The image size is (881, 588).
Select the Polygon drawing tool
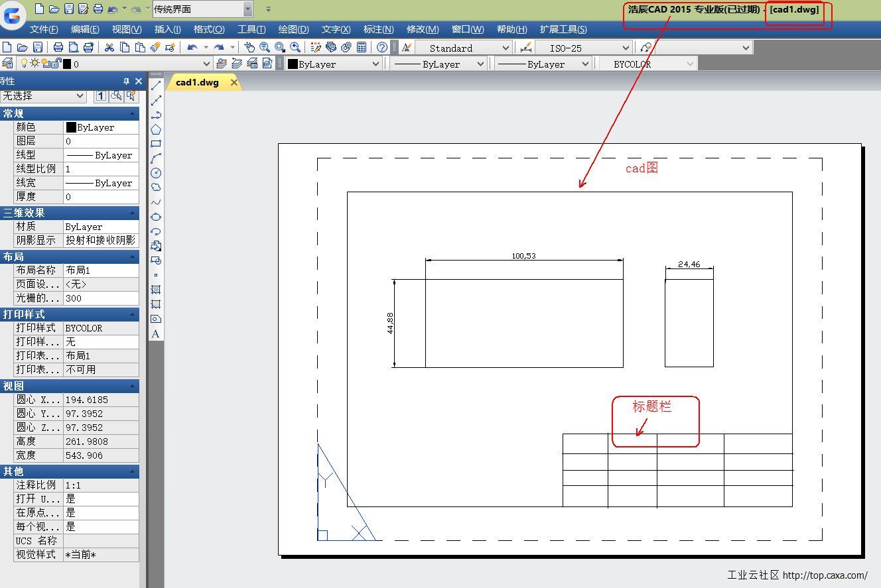tap(156, 129)
